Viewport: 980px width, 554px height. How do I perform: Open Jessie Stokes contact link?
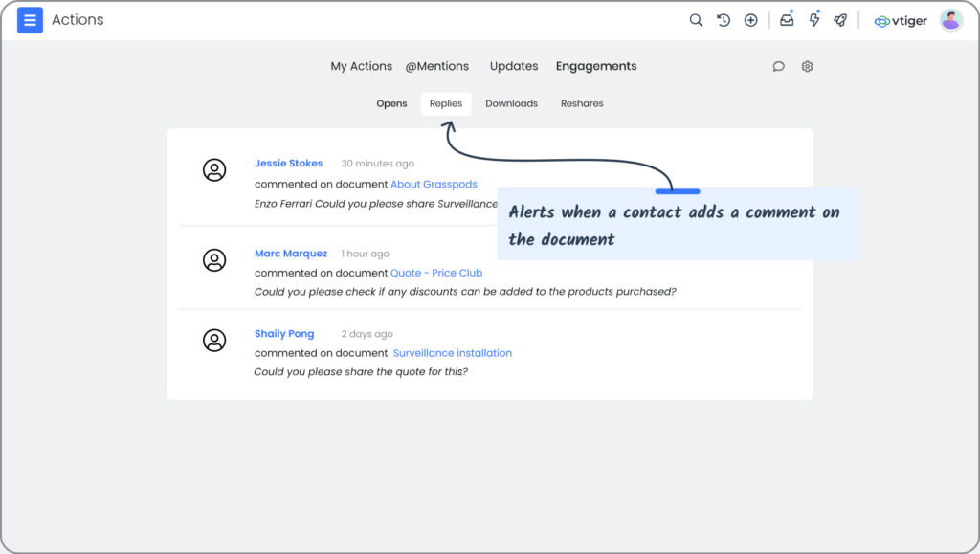coord(289,163)
